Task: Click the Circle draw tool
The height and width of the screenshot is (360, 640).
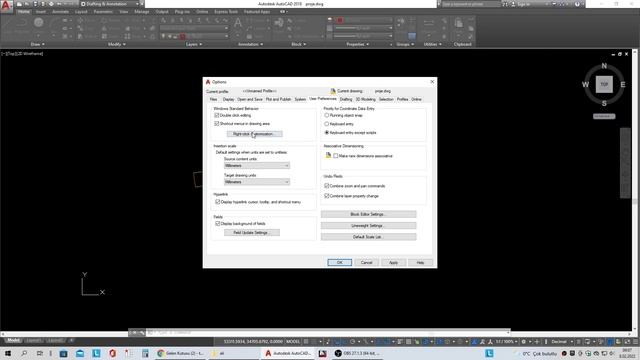Action: pos(38,23)
